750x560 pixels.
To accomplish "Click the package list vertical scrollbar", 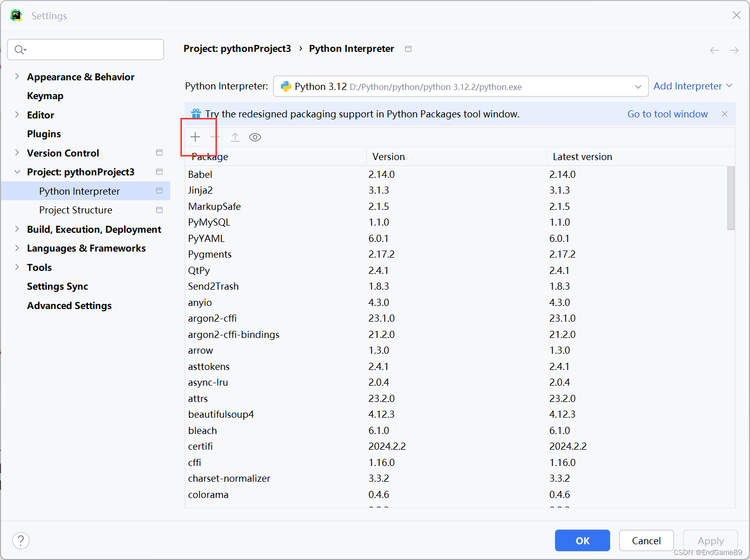I will tap(731, 198).
